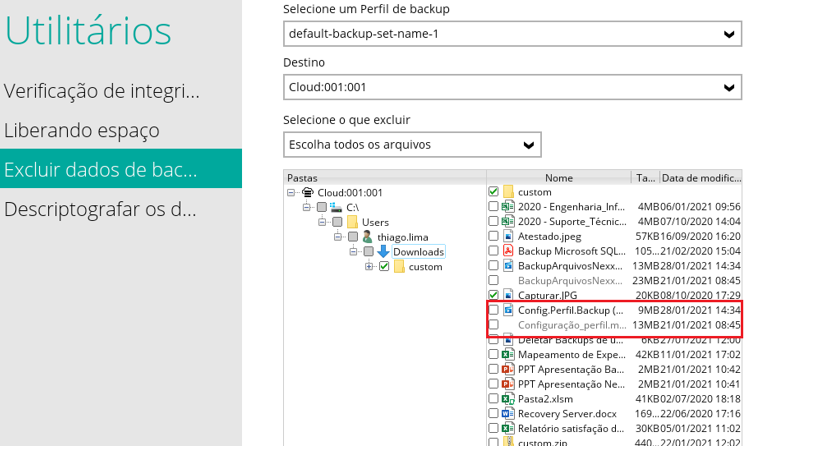This screenshot has height=456, width=820.
Task: Uncheck the custom folder checkbox in tree
Action: click(384, 267)
